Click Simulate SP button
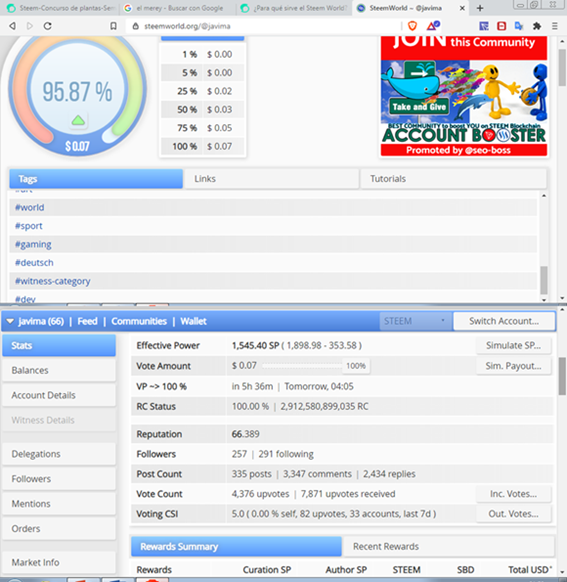This screenshot has height=582, width=567. tap(513, 346)
